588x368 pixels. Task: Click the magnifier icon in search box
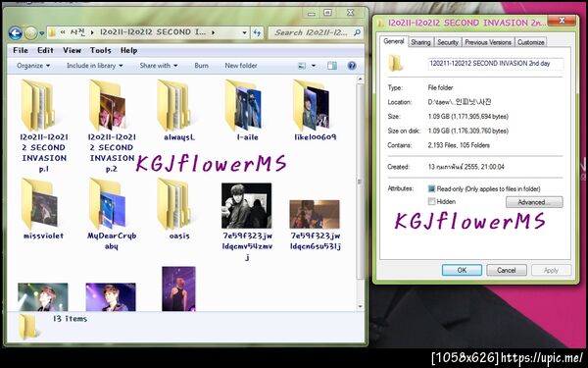coord(358,32)
